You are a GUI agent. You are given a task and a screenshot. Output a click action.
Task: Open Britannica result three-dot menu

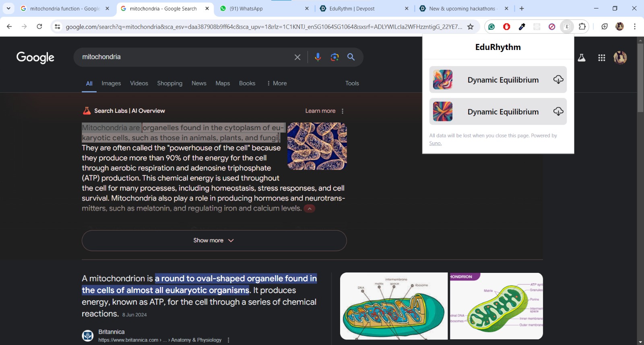(x=229, y=340)
